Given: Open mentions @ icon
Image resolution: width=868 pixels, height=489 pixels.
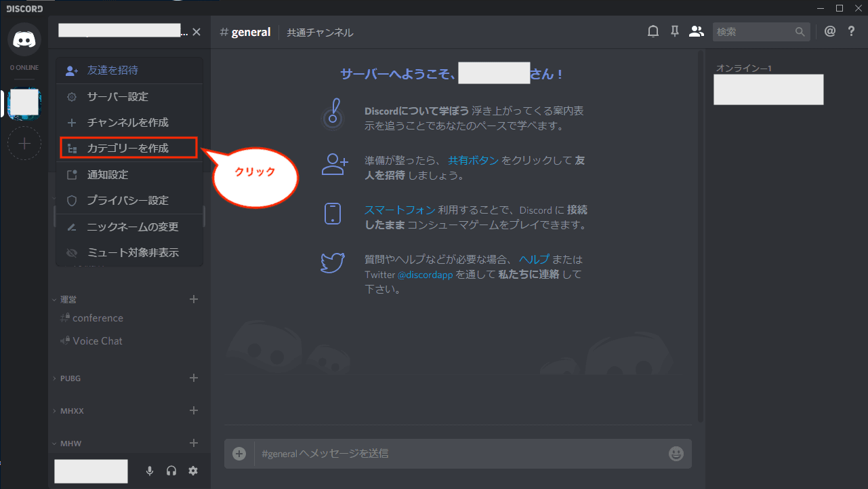Looking at the screenshot, I should [x=830, y=31].
